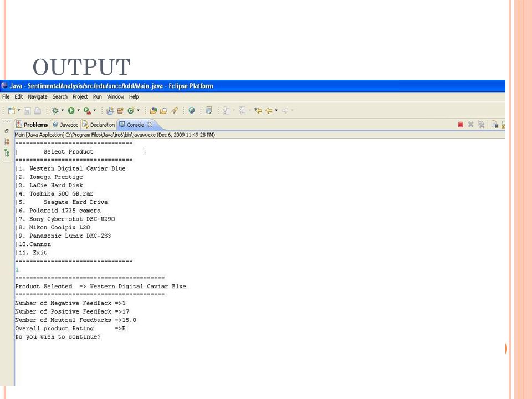532x399 pixels.
Task: Expand the New Java Class dropdown arrow
Action: tap(138, 110)
